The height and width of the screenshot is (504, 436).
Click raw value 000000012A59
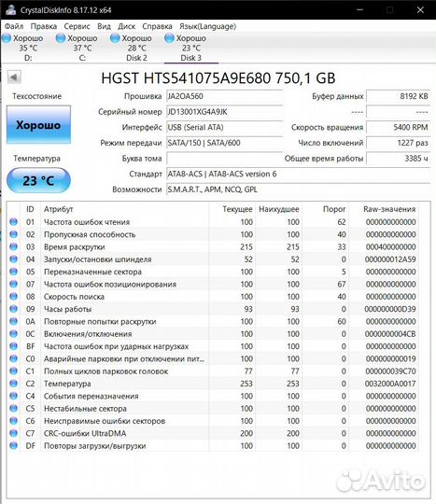pos(390,259)
